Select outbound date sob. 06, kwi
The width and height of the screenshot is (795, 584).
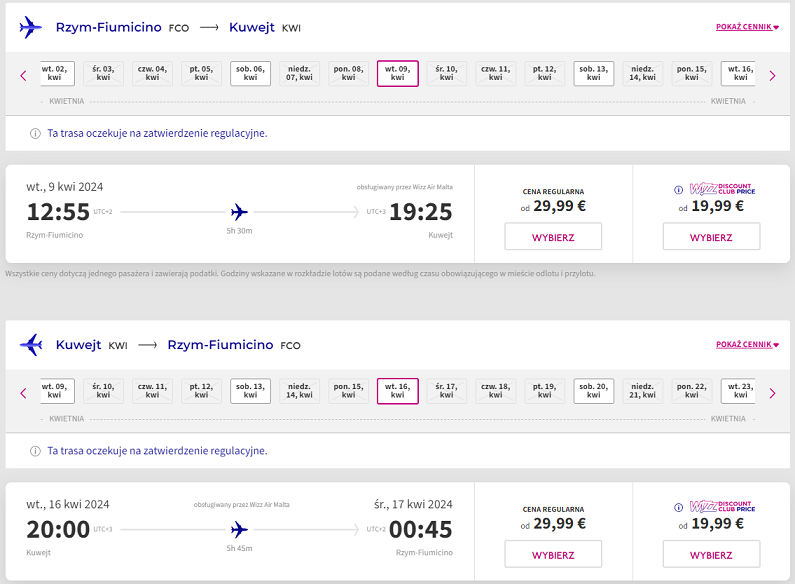point(250,74)
